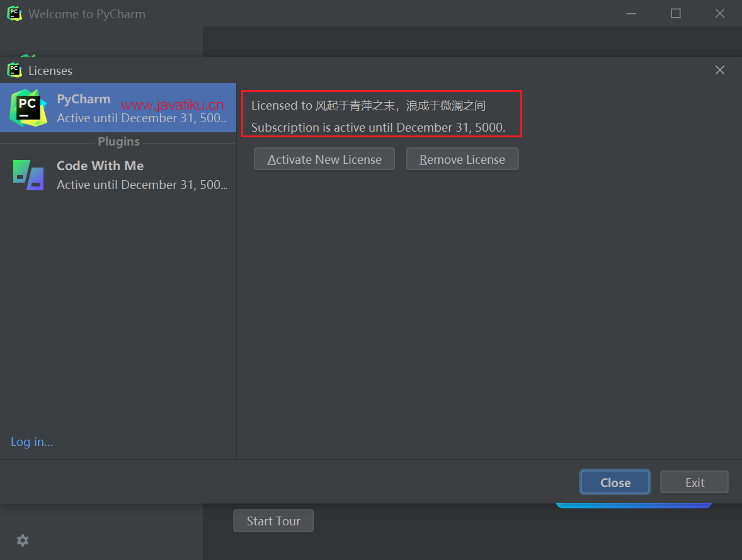
Task: Close the Welcome to PyCharm main window
Action: tap(719, 13)
